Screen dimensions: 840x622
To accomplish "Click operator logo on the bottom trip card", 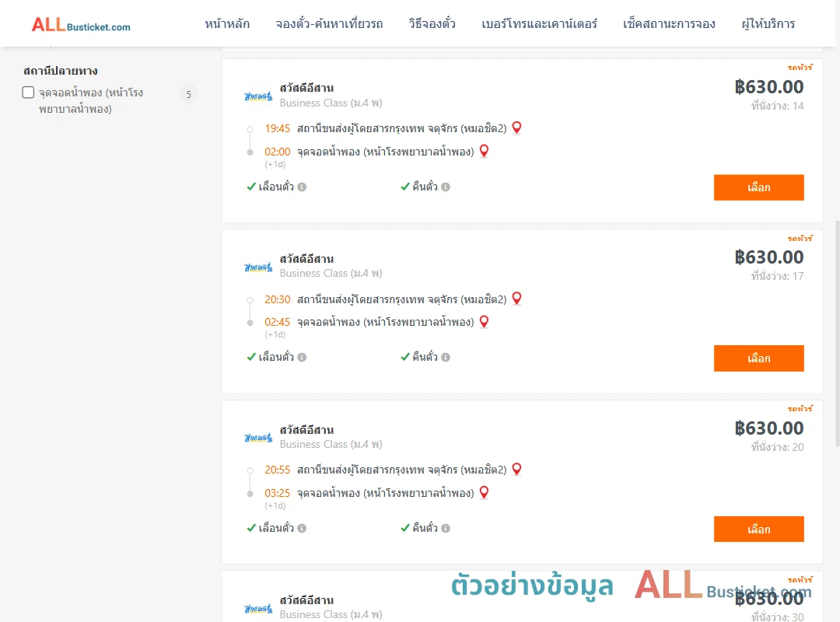I will click(x=258, y=609).
